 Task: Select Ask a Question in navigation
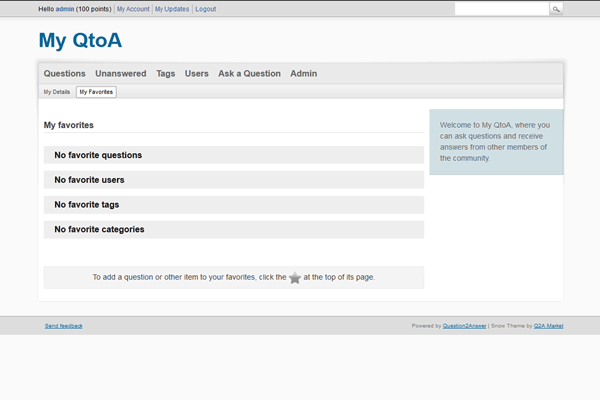point(249,74)
